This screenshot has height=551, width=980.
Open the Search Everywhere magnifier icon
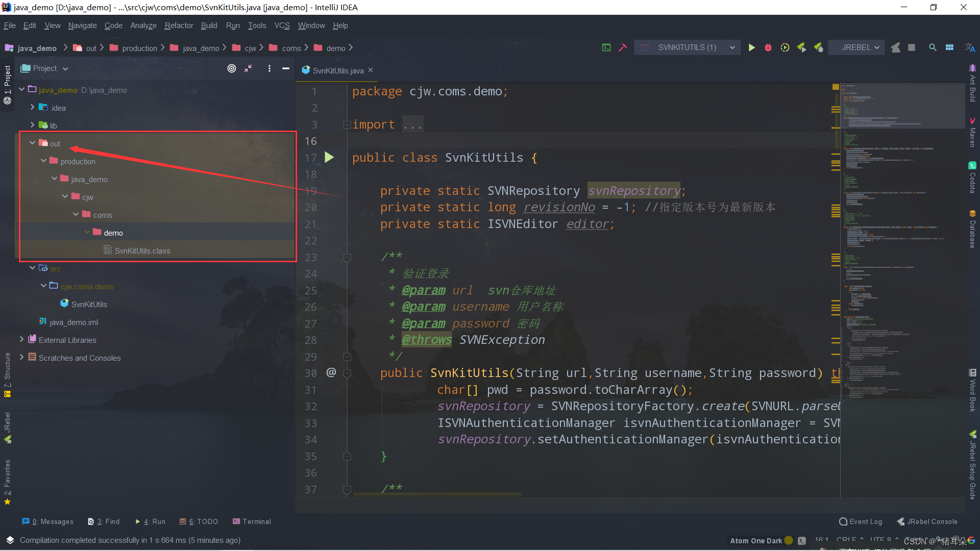coord(933,47)
